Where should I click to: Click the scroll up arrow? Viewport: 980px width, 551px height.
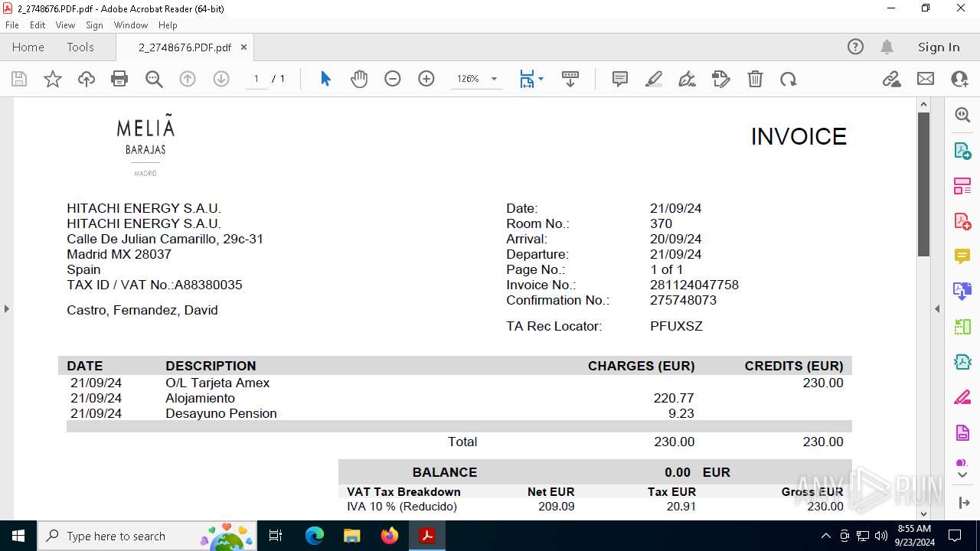coord(923,104)
